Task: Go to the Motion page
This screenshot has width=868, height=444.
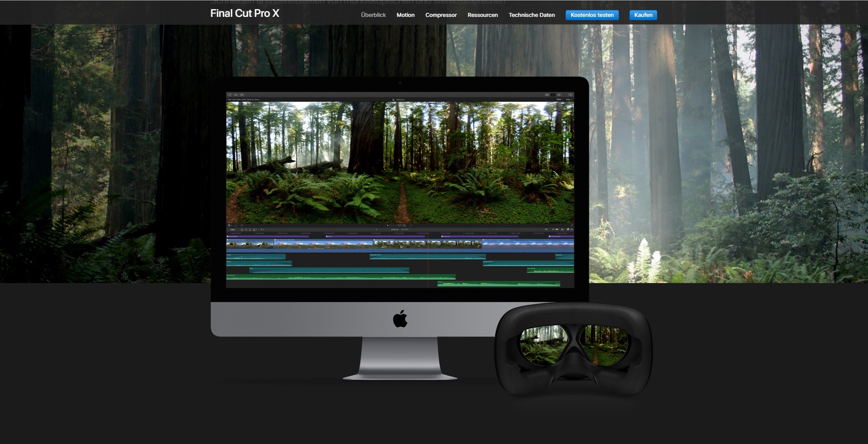Action: pos(405,15)
